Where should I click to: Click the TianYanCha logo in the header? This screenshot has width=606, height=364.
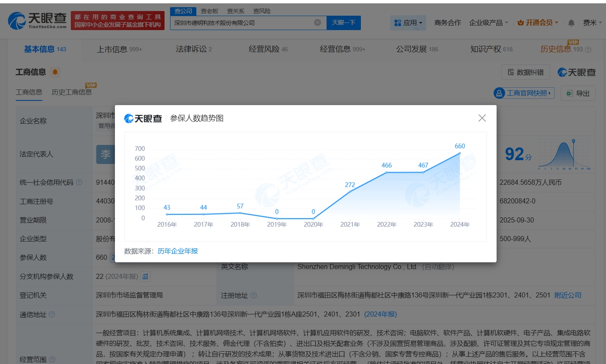tap(37, 20)
